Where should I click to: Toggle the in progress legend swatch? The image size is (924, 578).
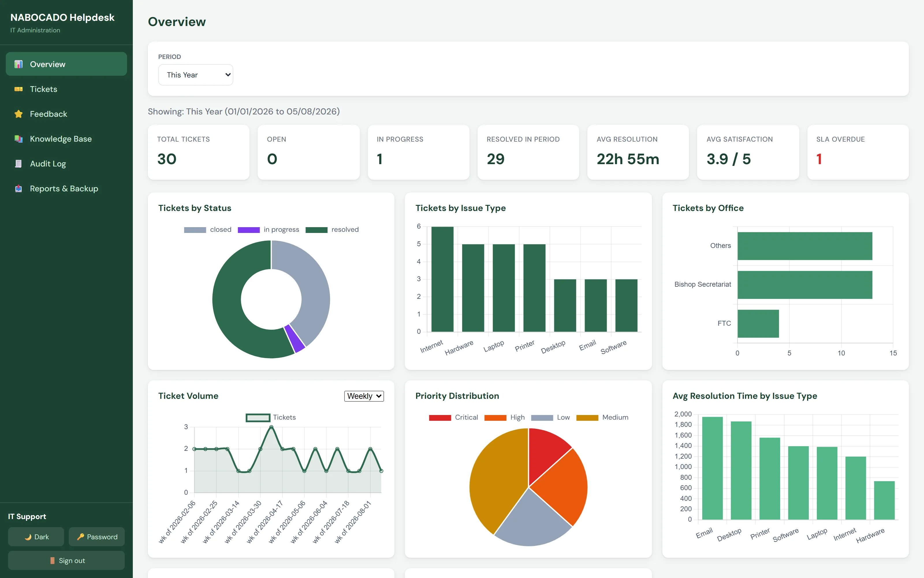point(249,230)
